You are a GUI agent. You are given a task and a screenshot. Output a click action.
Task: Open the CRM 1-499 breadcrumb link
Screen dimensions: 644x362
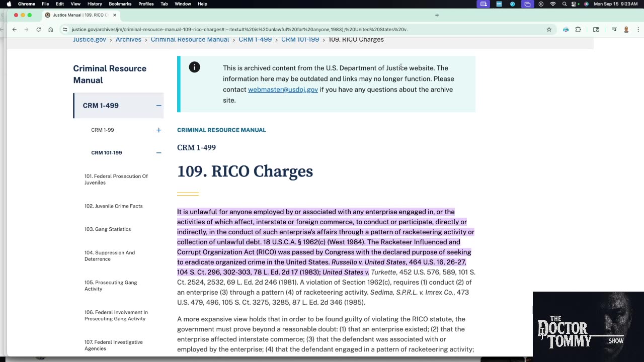coord(255,40)
